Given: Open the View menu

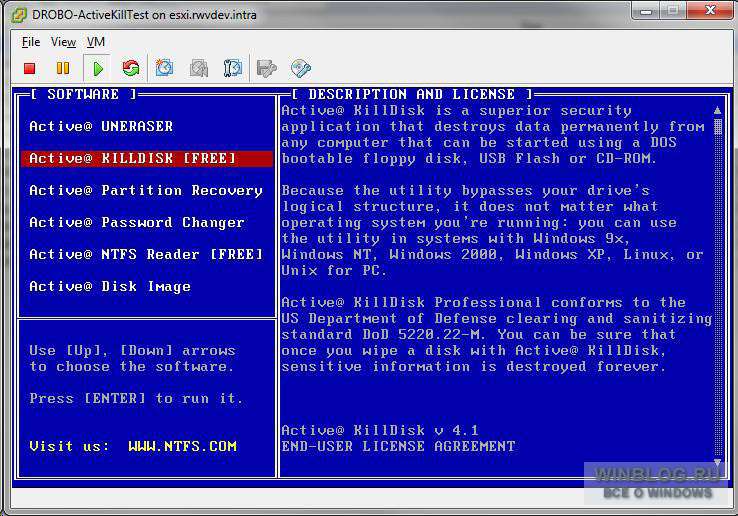Looking at the screenshot, I should point(64,42).
